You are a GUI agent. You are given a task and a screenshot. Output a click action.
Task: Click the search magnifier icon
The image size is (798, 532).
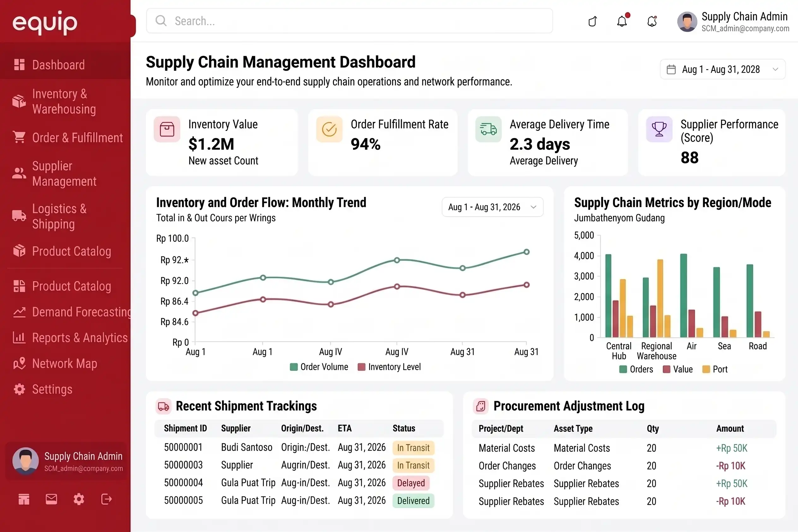click(x=161, y=21)
